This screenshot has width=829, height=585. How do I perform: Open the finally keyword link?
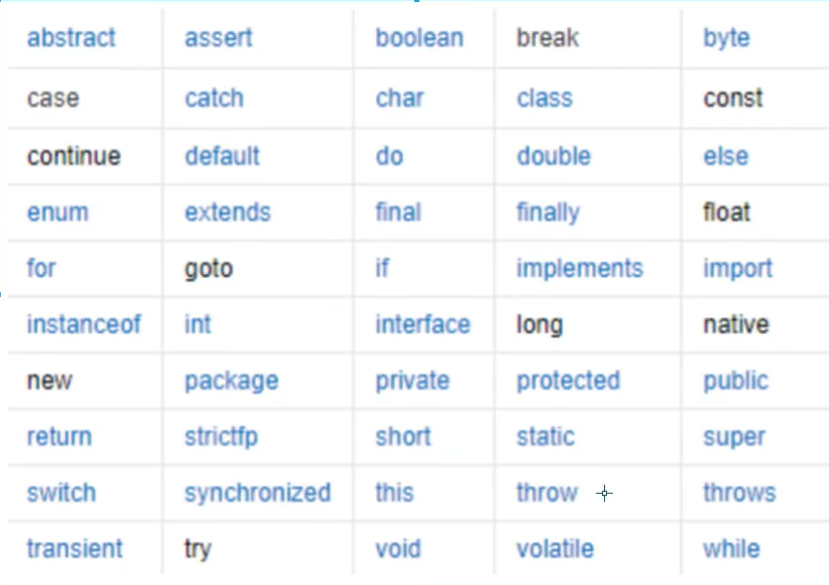point(548,214)
